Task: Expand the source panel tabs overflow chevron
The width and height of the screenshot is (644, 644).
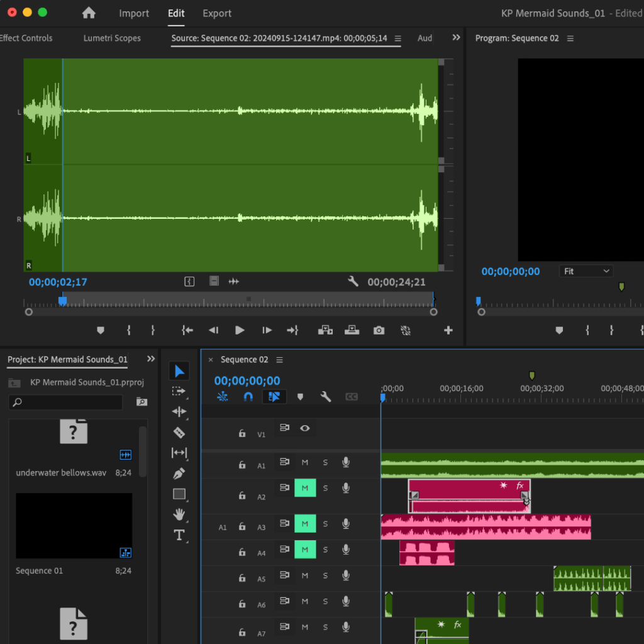Action: point(456,38)
